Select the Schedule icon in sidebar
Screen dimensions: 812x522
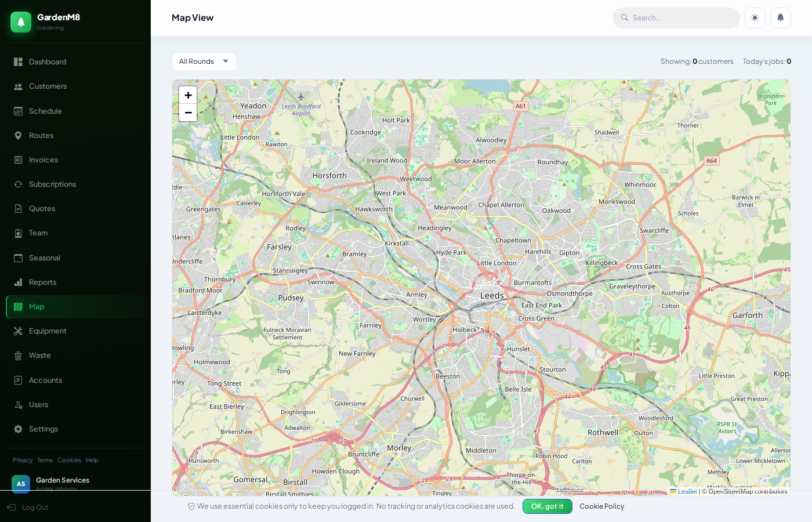(x=19, y=111)
